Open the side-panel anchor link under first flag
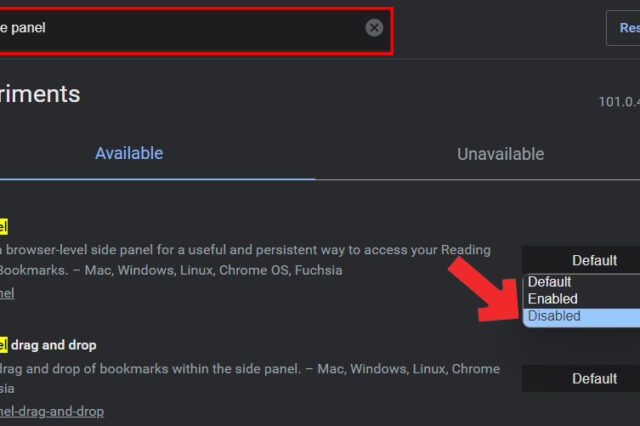The height and width of the screenshot is (426, 640). point(6,293)
